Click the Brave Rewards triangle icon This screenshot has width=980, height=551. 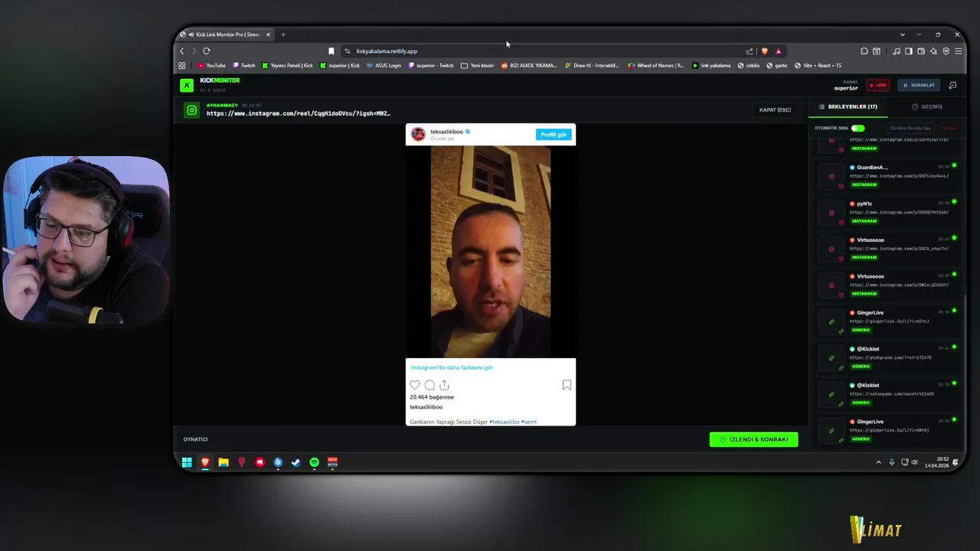pos(778,51)
